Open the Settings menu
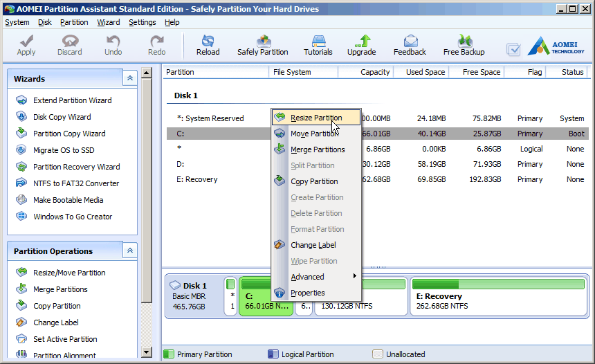 coord(143,22)
